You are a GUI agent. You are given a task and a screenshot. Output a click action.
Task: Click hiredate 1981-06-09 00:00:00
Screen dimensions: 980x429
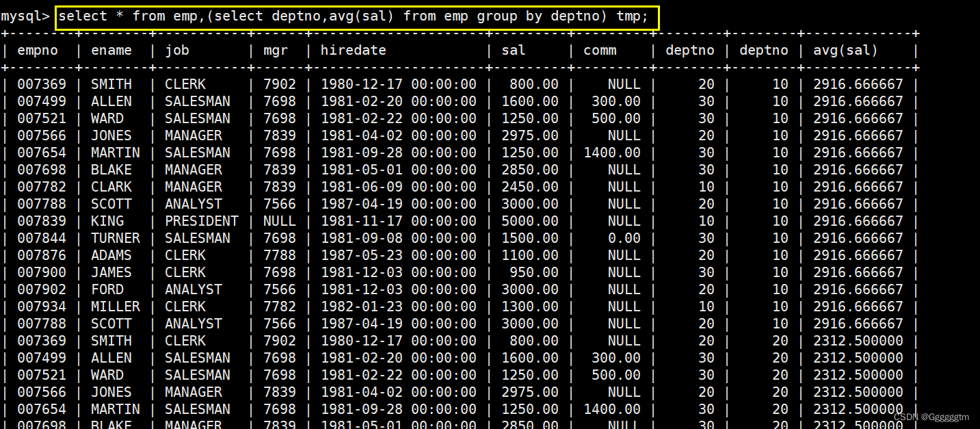[x=399, y=187]
